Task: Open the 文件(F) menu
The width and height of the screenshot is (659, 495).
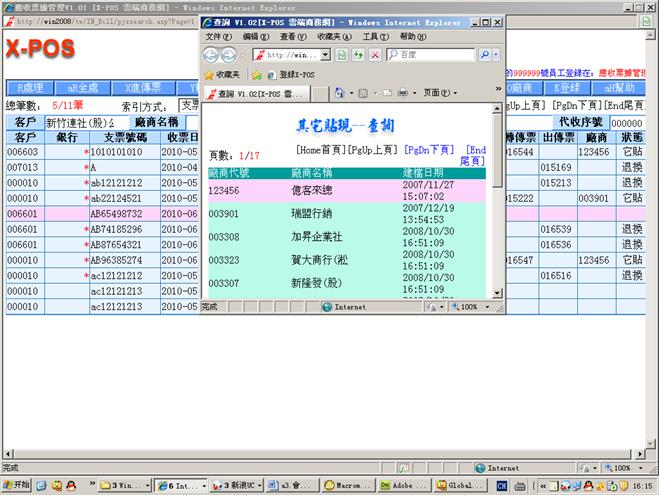Action: (218, 37)
